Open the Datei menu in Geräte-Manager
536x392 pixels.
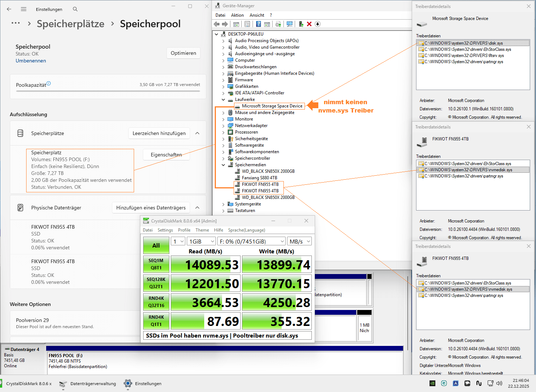(220, 15)
